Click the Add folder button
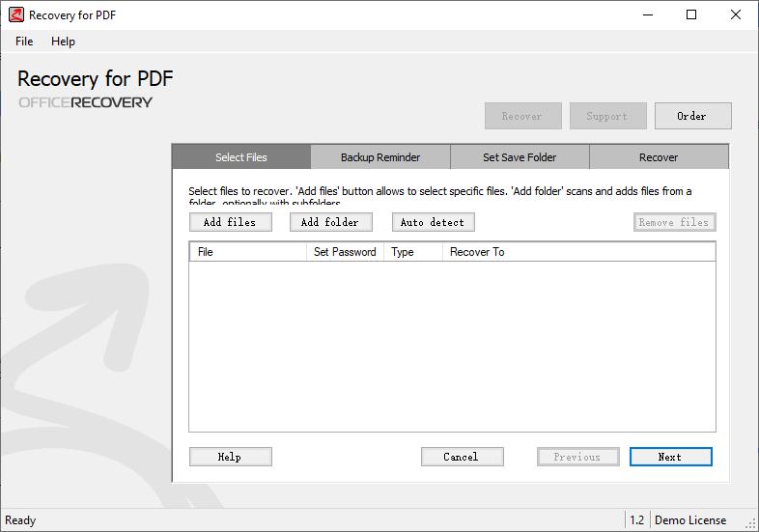This screenshot has height=532, width=759. (x=331, y=222)
